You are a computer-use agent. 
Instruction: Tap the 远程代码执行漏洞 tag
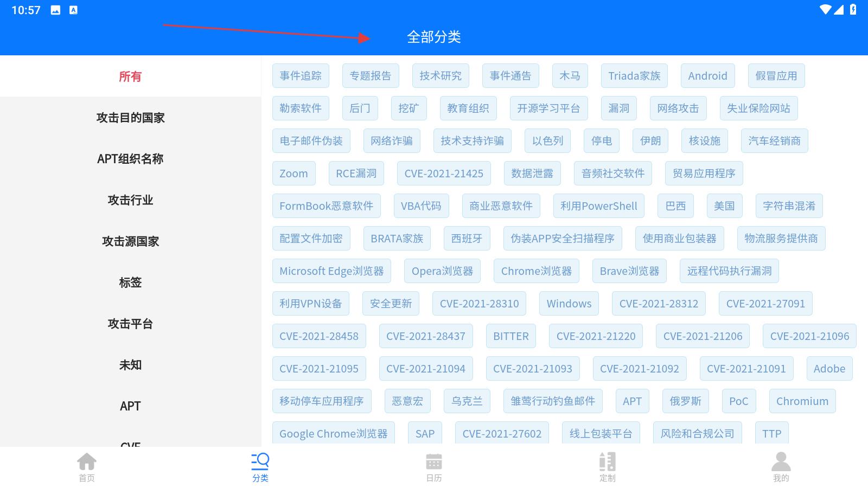(x=730, y=271)
